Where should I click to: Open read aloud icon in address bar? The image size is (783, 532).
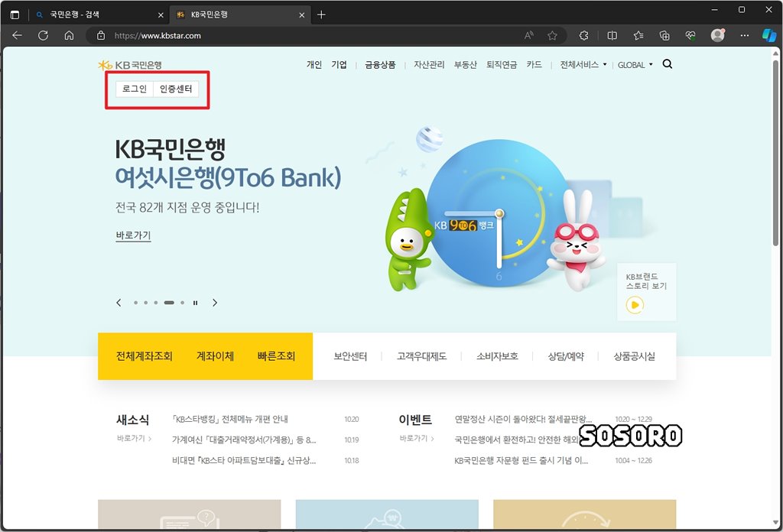[x=529, y=35]
